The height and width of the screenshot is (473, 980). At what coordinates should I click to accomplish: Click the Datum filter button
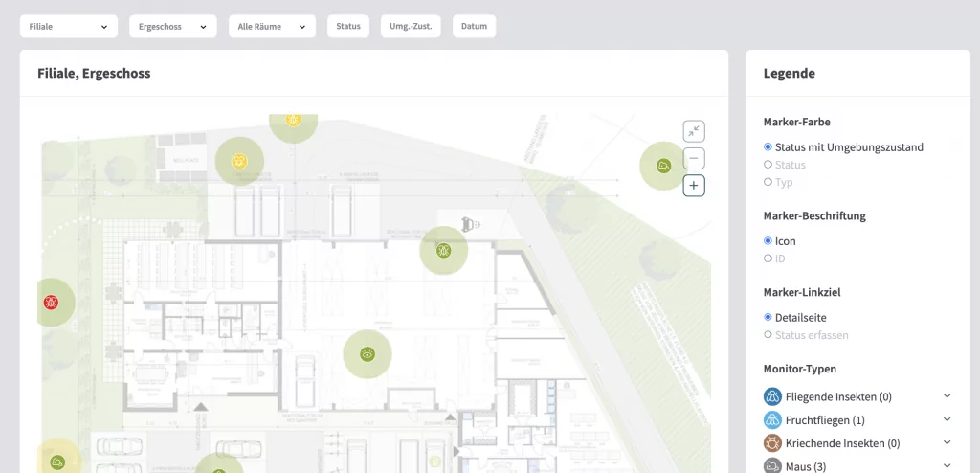(x=474, y=27)
